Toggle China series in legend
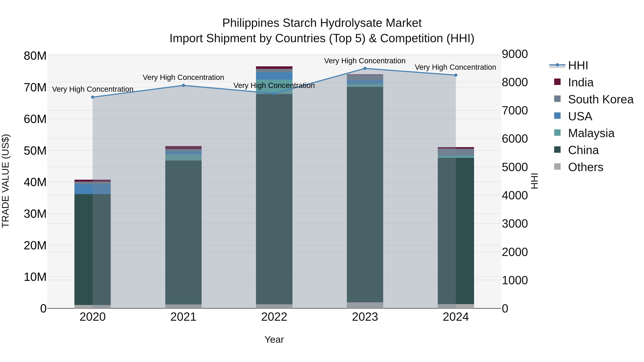The width and height of the screenshot is (644, 362). point(576,150)
